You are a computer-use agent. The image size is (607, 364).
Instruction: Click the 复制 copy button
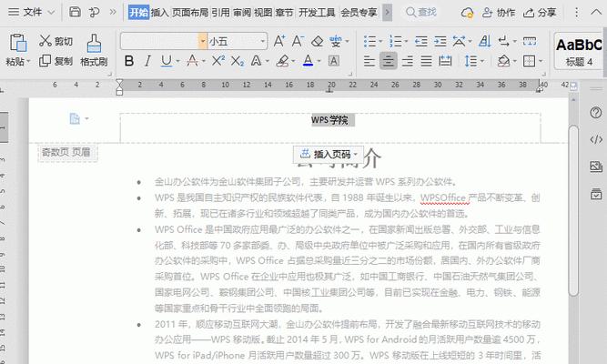[56, 61]
